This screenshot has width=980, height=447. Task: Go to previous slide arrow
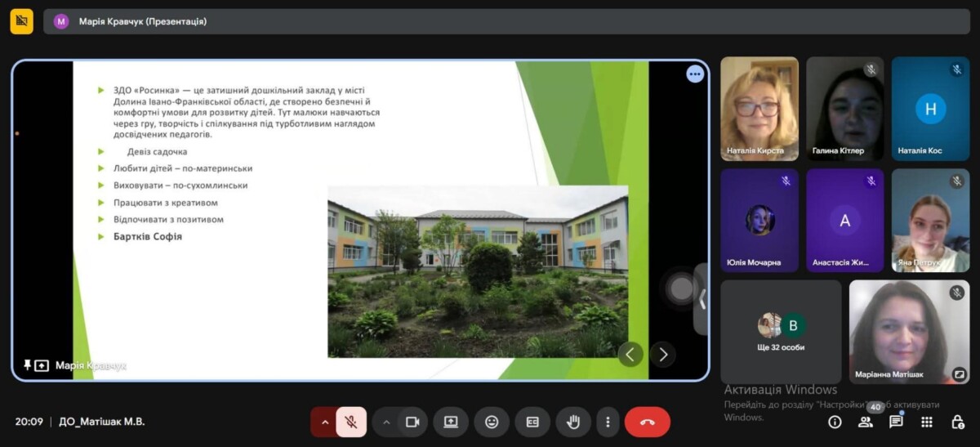(630, 354)
